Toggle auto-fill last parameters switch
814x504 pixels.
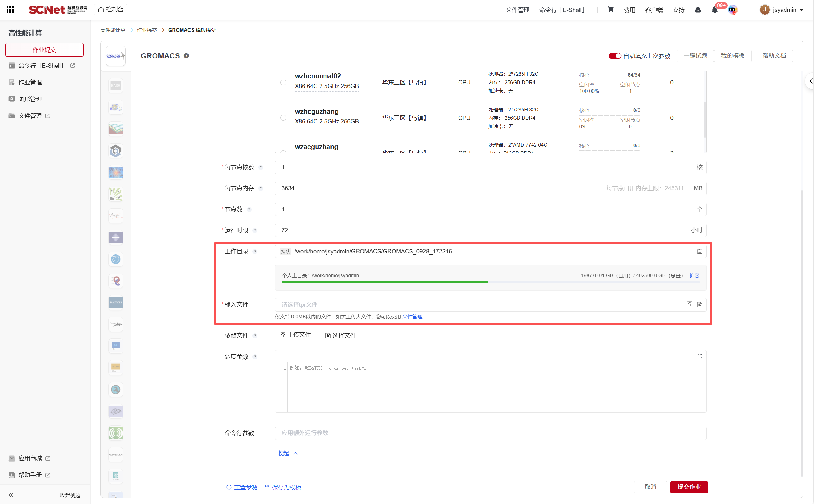pos(614,56)
